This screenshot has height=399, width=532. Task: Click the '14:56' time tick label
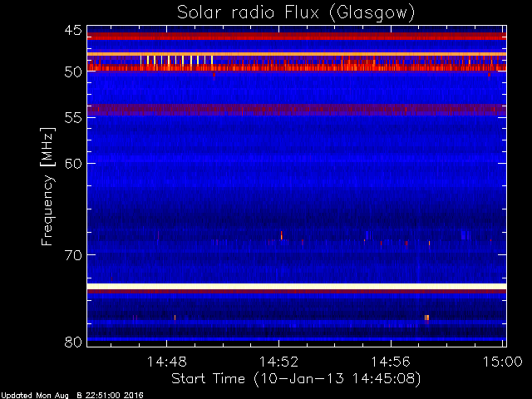[x=391, y=362]
